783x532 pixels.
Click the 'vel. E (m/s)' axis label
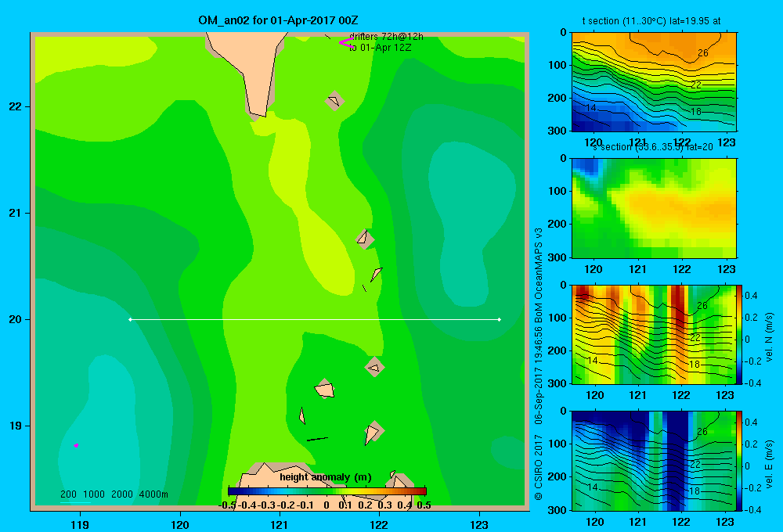click(x=770, y=464)
